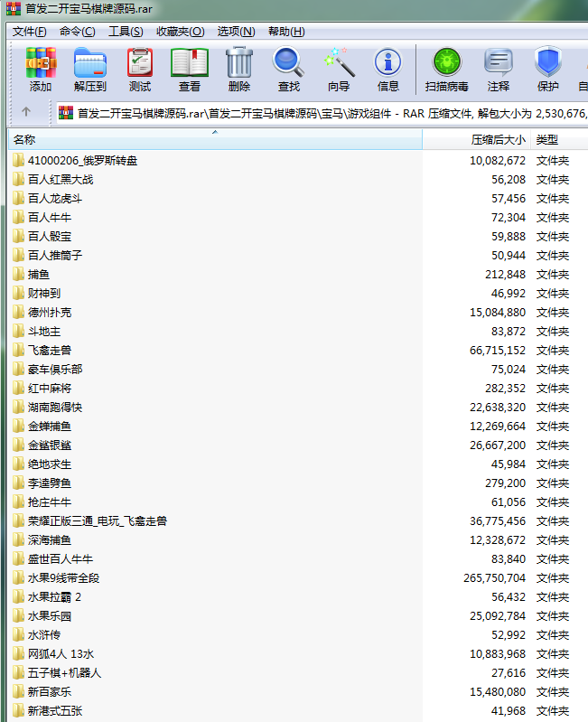Select the 网狐4人 13水 folder row
This screenshot has height=722, width=588.
tap(298, 654)
